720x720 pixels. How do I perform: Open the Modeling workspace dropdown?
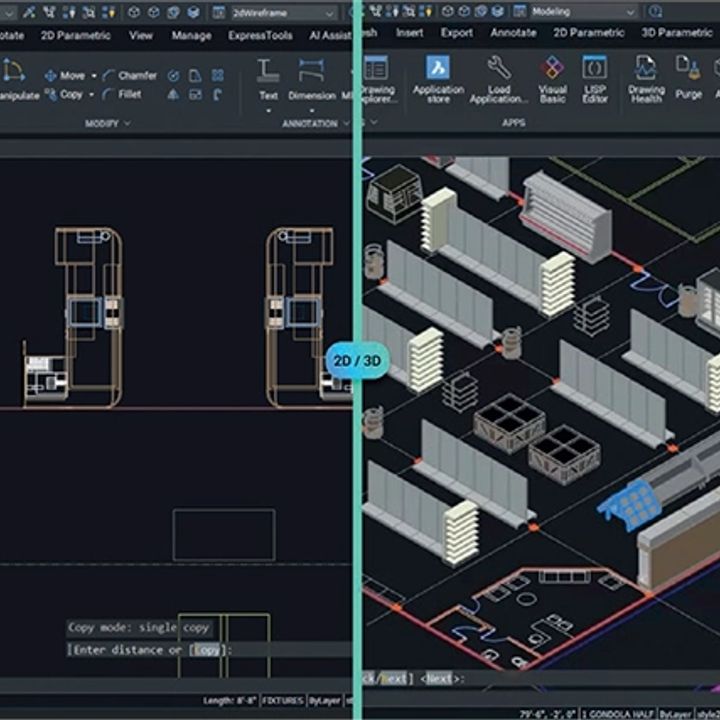click(x=583, y=12)
